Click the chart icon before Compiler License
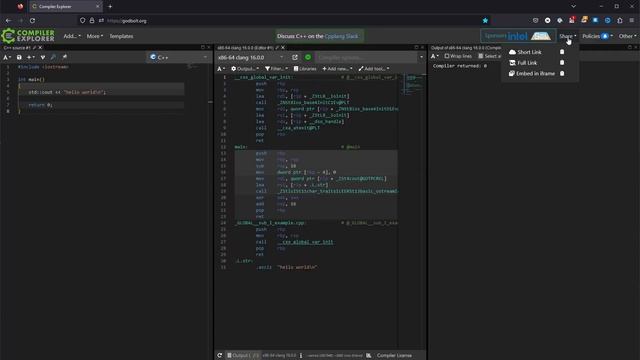The height and width of the screenshot is (360, 640). click(369, 356)
